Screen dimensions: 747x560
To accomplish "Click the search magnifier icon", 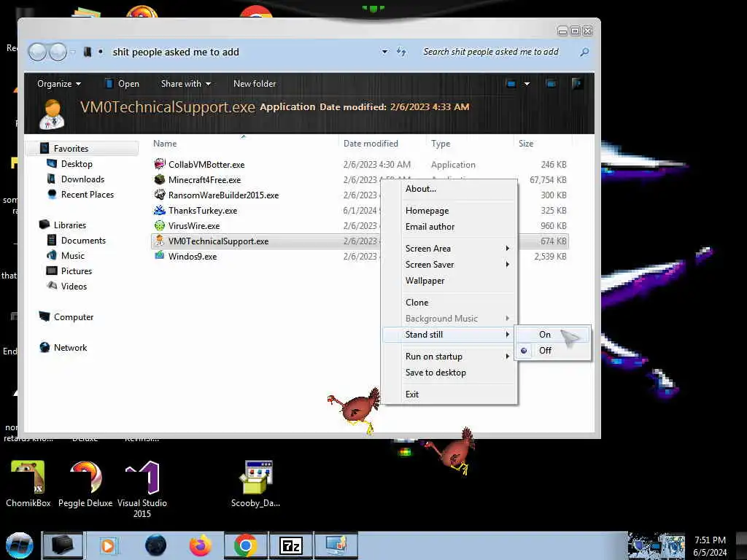I will [x=584, y=52].
